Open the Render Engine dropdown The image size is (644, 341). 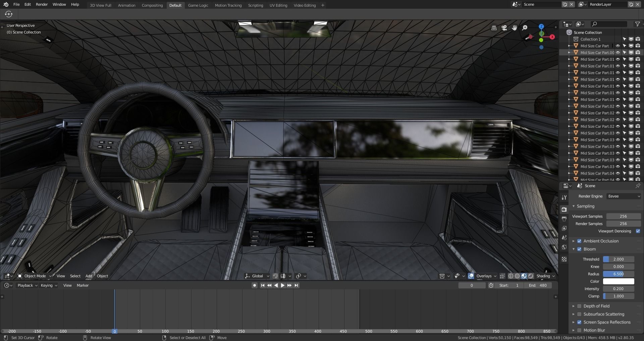[624, 196]
